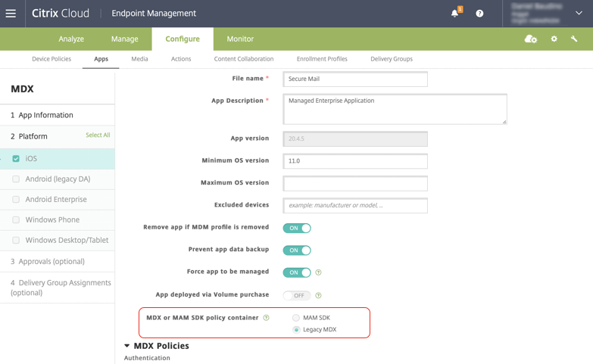Click the File name input field
Image resolution: width=593 pixels, height=364 pixels.
point(355,79)
